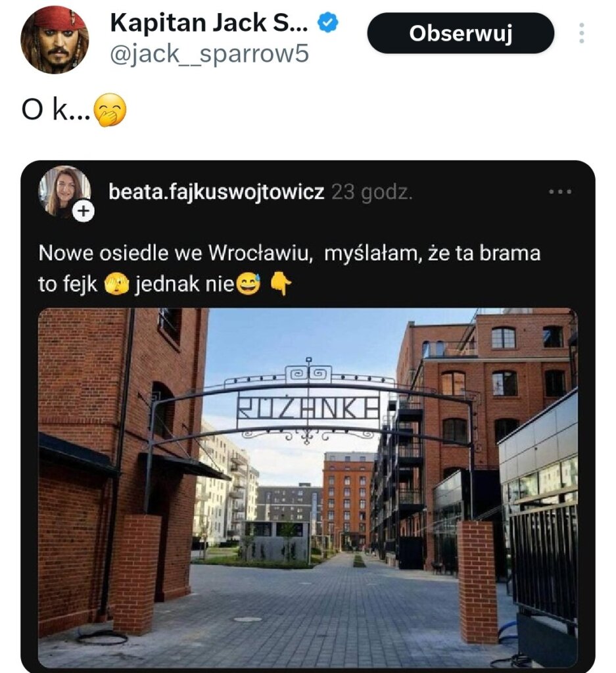The height and width of the screenshot is (673, 616).
Task: Click the Obserwuj follow button
Action: [x=460, y=33]
